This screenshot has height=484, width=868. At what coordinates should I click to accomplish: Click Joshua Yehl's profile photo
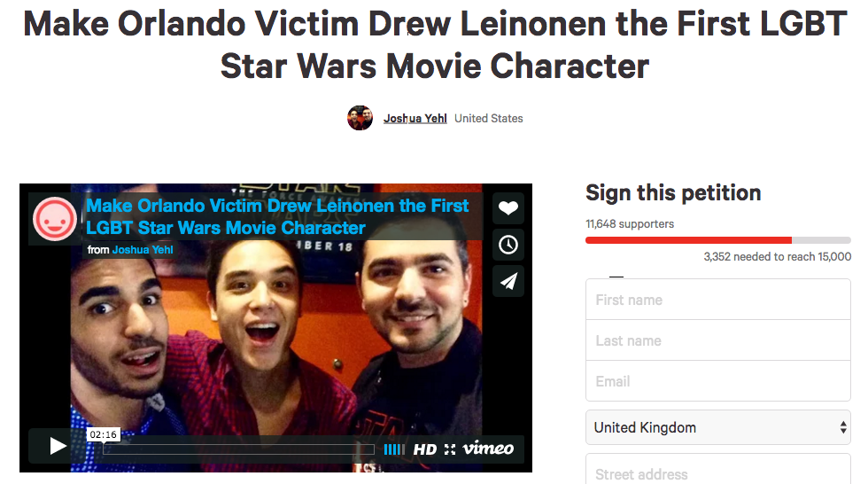[x=360, y=118]
